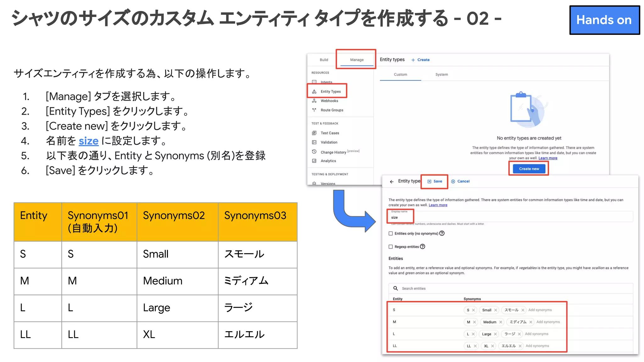This screenshot has width=644, height=362.
Task: Click the Display name field containing size
Action: [511, 217]
